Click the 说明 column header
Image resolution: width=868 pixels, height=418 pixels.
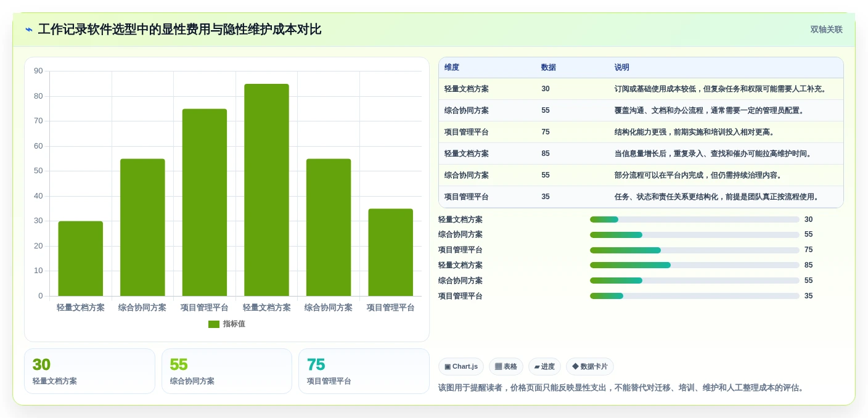622,68
